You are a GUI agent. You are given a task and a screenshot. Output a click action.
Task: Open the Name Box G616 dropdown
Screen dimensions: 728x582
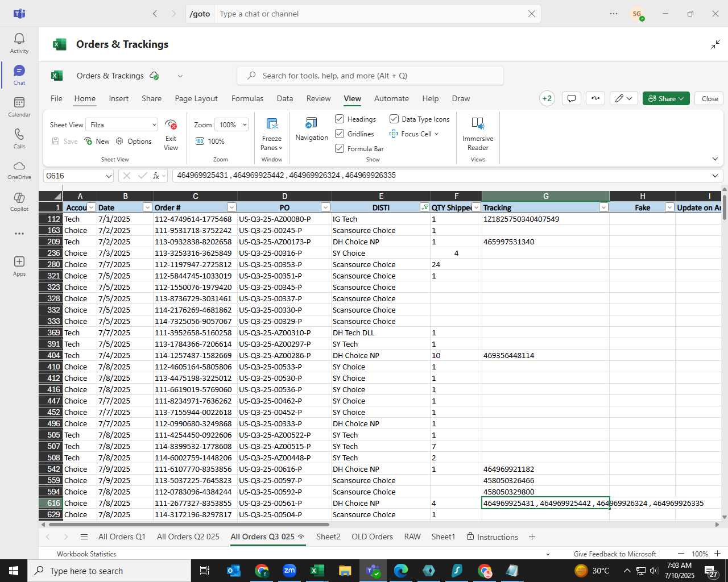pos(108,176)
